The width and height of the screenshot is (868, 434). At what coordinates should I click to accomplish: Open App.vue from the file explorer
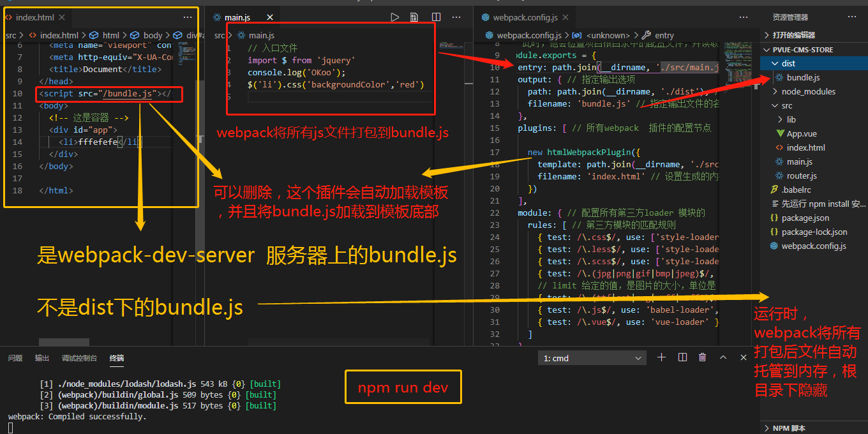801,133
